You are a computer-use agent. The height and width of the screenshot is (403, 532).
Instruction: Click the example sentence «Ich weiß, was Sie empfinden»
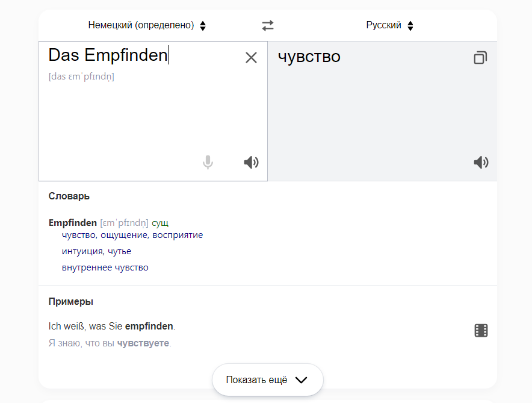click(x=111, y=326)
